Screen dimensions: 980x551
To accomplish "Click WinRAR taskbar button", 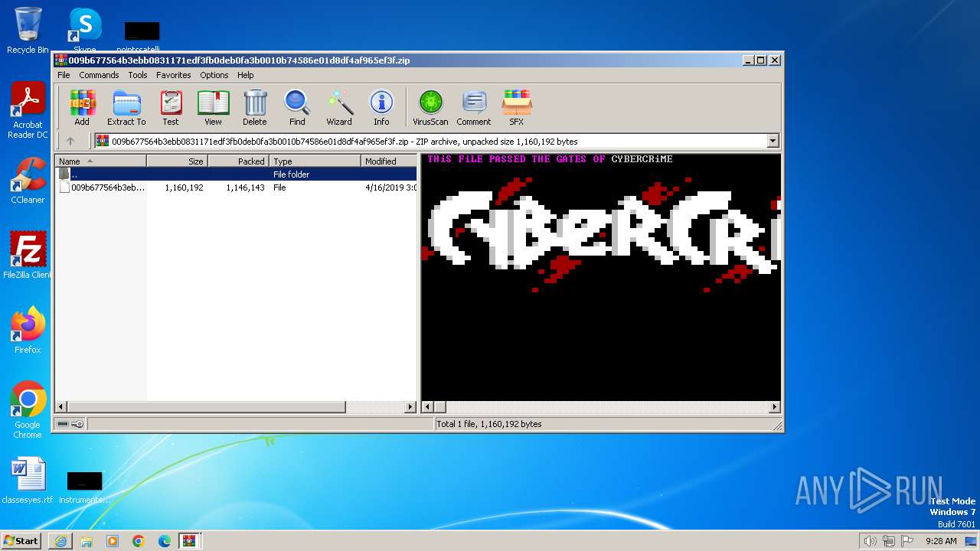I will [189, 541].
